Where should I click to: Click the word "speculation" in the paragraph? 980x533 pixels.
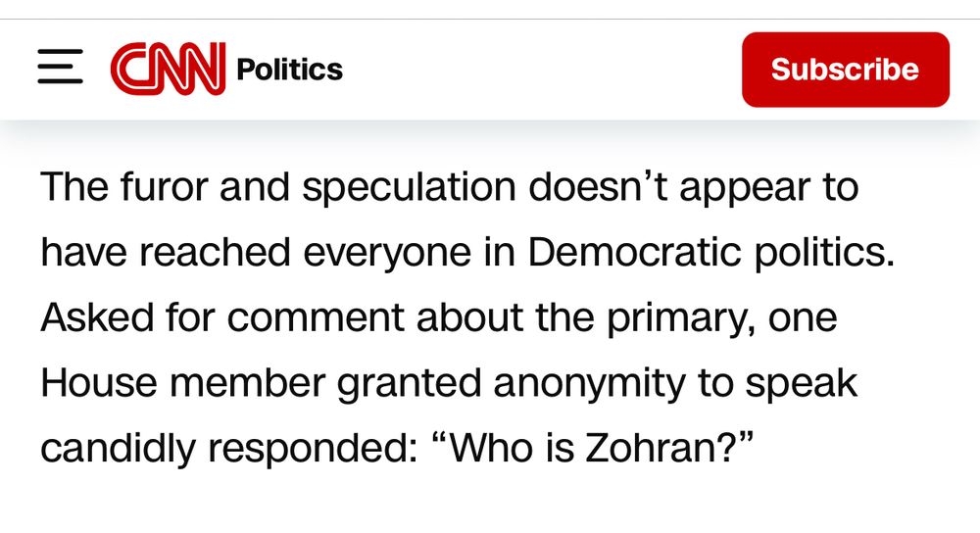pyautogui.click(x=410, y=188)
